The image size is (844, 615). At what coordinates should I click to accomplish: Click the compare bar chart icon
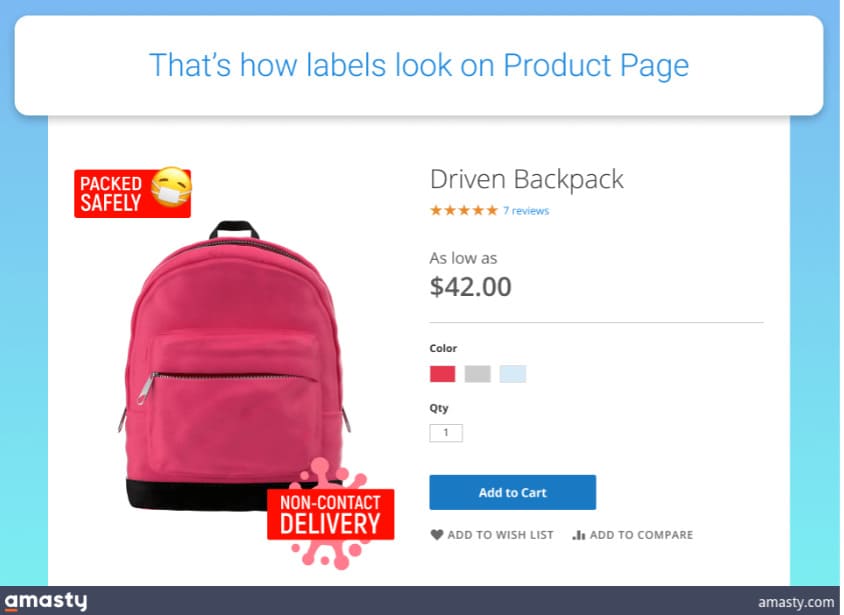(x=579, y=534)
